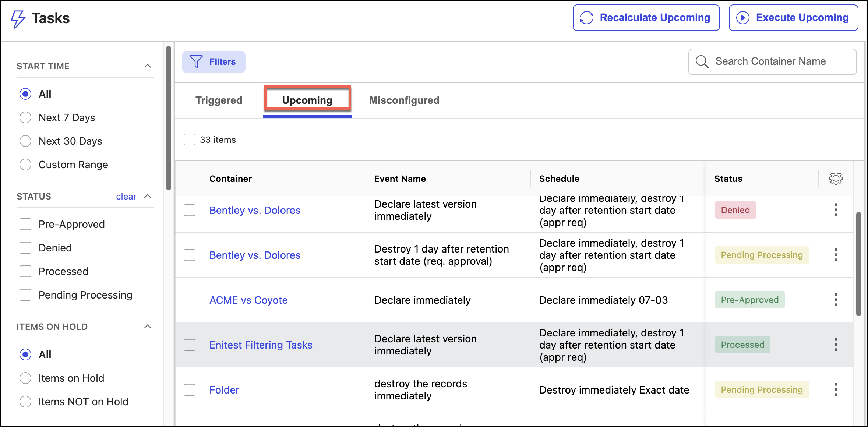Open three-dot menu for Denied row

(836, 210)
